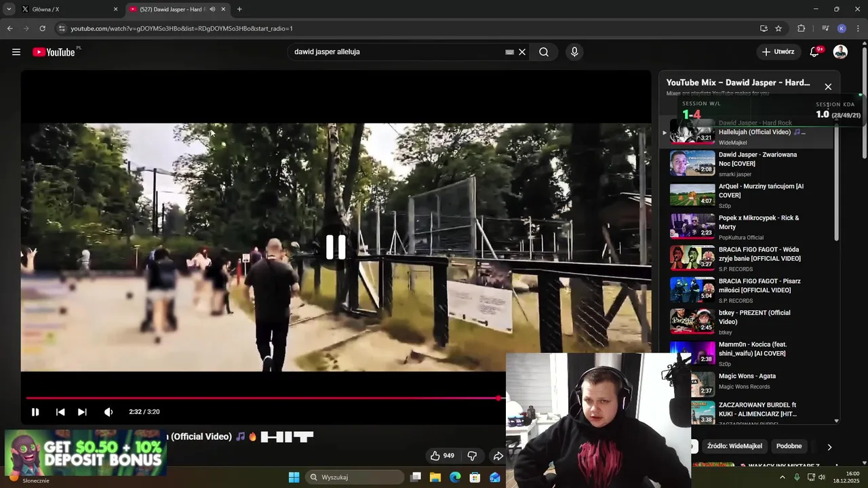Screen dimensions: 868x488
Task: Open the YouTube notifications bell
Action: [815, 52]
